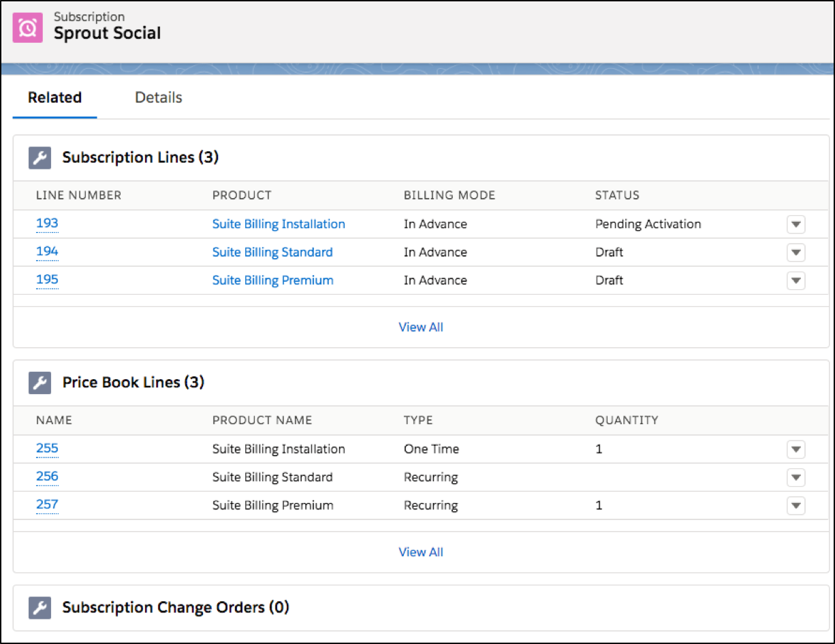Click the wrench icon beside Price Book Lines

[40, 383]
